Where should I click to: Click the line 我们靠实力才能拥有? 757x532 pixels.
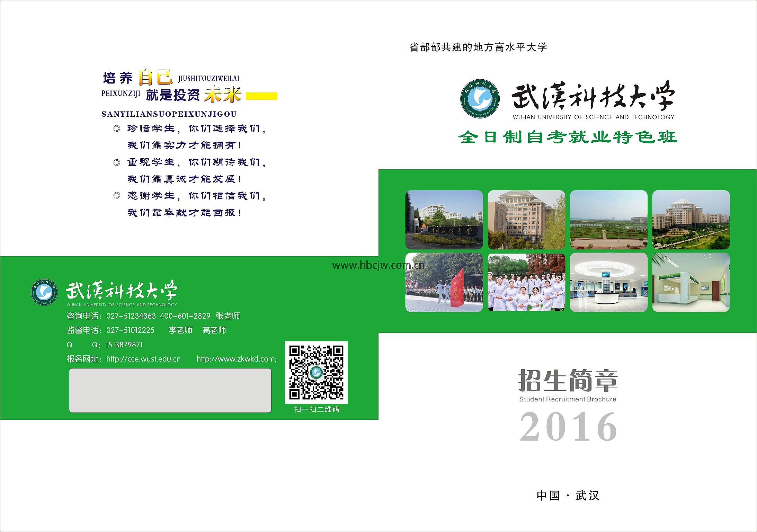pos(184,145)
